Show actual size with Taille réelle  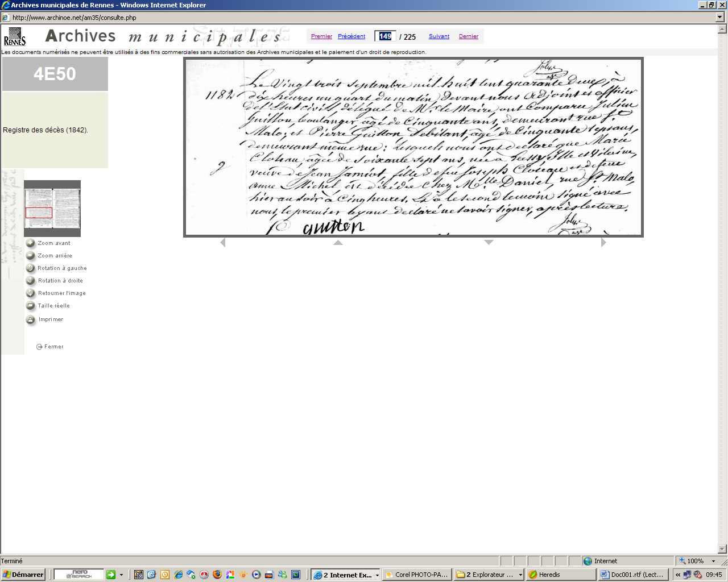[x=31, y=306]
